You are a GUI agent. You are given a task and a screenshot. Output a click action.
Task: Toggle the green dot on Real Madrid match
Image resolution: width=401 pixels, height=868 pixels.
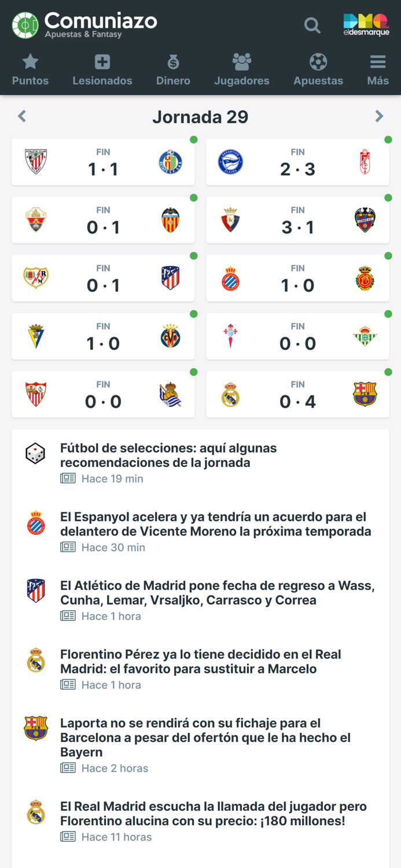click(387, 373)
